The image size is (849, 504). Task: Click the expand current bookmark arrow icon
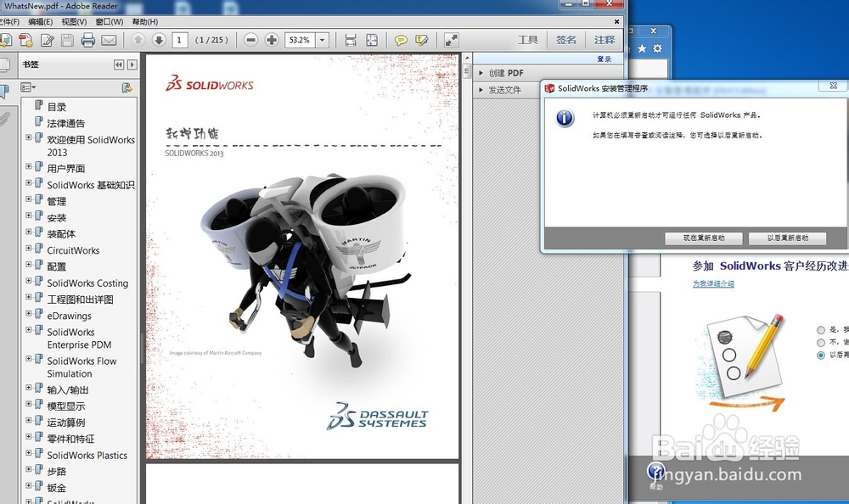pyautogui.click(x=132, y=64)
